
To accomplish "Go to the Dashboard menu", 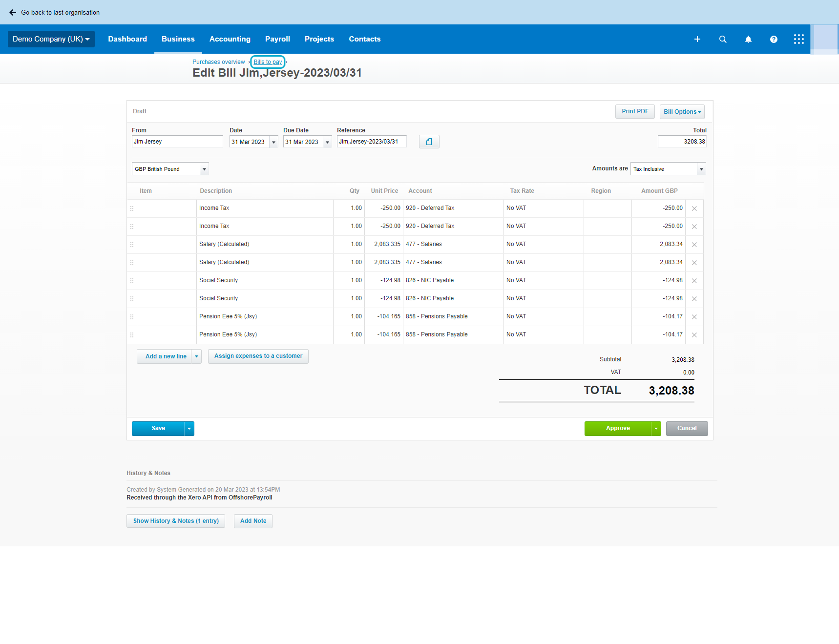I will [127, 39].
